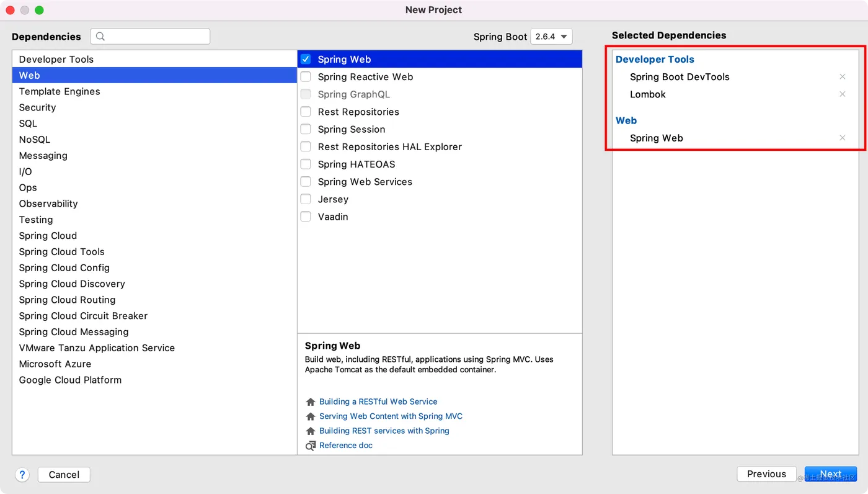Click the green macOS zoom window button

(x=39, y=10)
